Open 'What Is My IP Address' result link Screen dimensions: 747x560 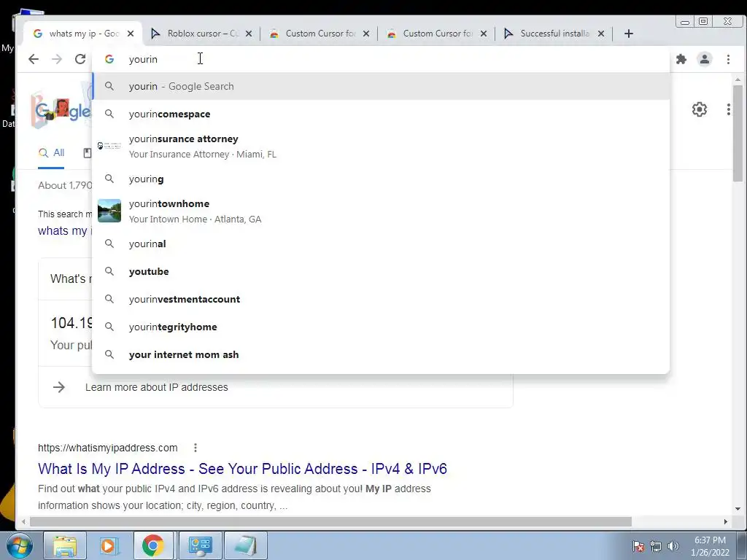[242, 469]
